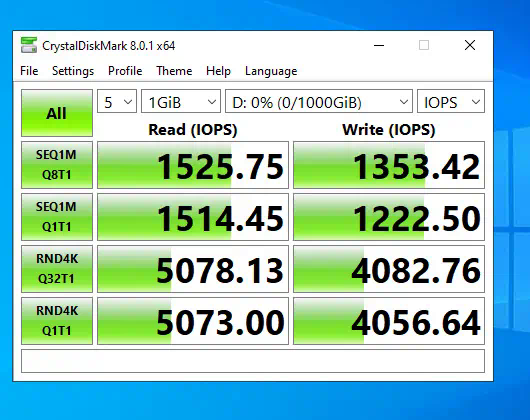Expand the 1GiB test size dropdown
Image resolution: width=530 pixels, height=420 pixels.
click(181, 101)
